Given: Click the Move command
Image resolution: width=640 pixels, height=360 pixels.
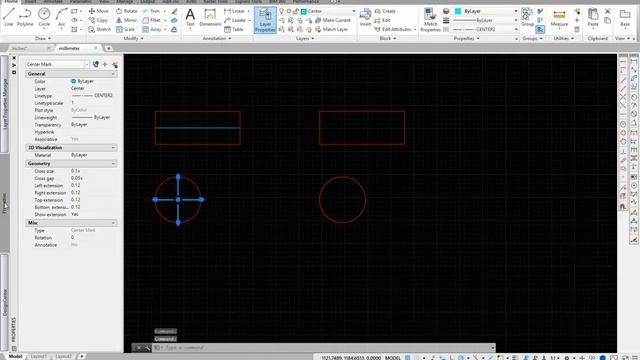Looking at the screenshot, I should click(99, 11).
